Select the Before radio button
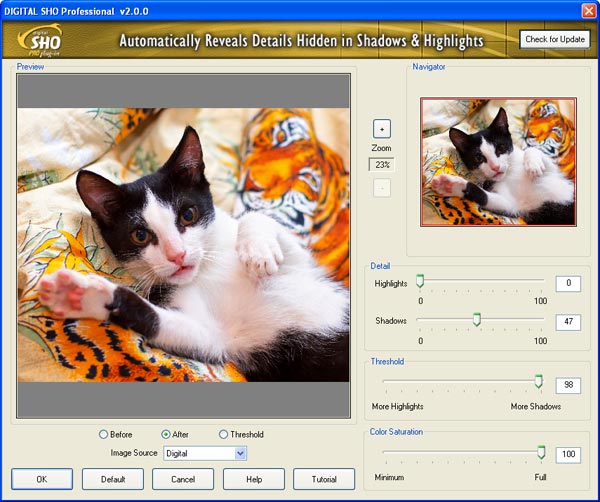The image size is (600, 502). click(x=104, y=434)
